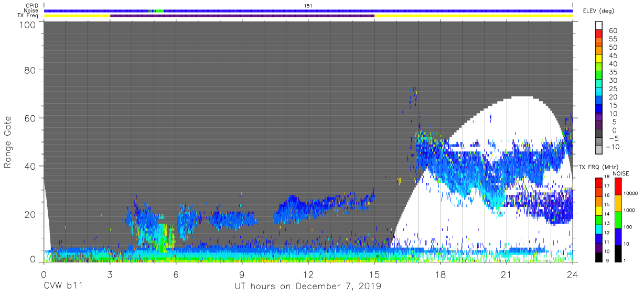644x297 pixels.
Task: Click the 100 label on NOISE legend
Action: coord(628,227)
